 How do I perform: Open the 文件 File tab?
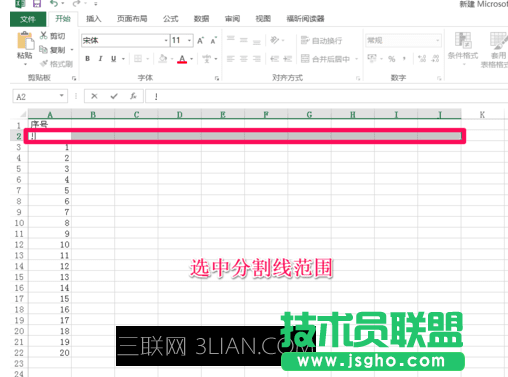click(28, 19)
